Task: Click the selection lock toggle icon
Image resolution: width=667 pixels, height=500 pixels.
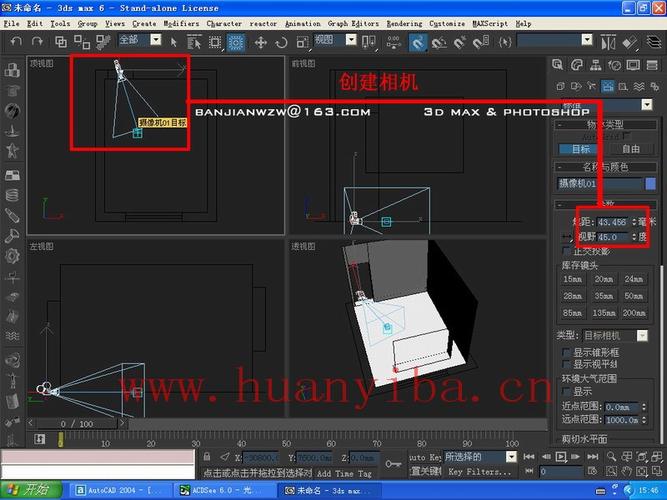Action: pos(207,457)
